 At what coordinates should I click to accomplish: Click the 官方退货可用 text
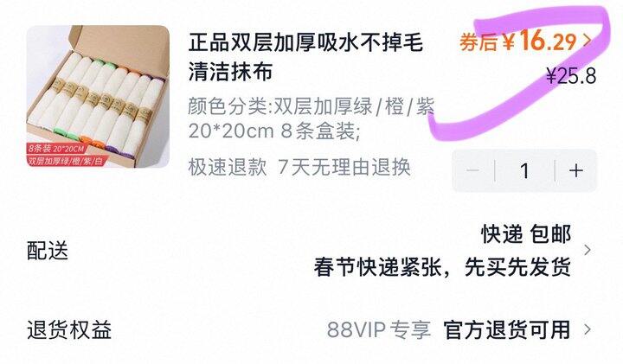(507, 330)
